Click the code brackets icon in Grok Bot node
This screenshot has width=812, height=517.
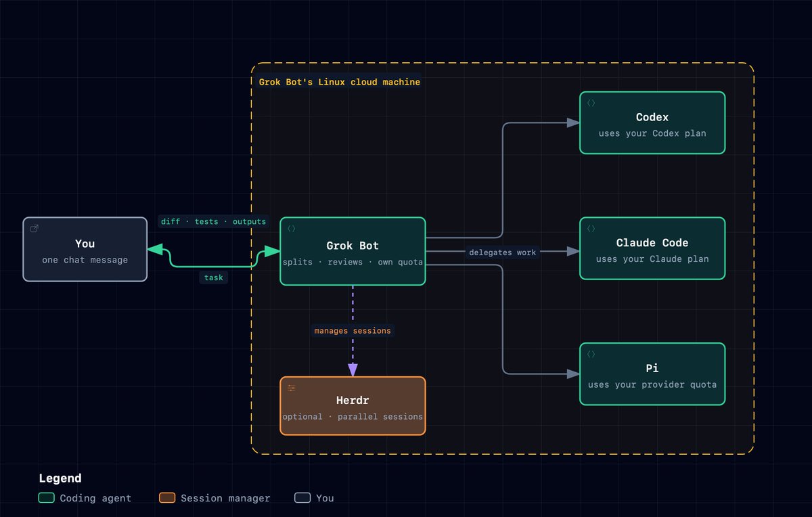coord(292,229)
